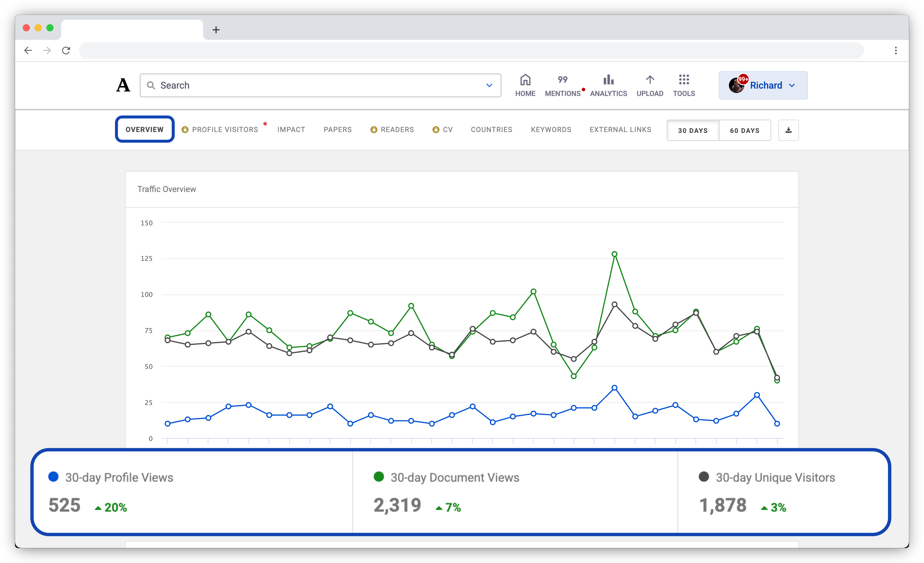Image resolution: width=924 pixels, height=563 pixels.
Task: Click Richard's profile avatar
Action: click(x=736, y=86)
